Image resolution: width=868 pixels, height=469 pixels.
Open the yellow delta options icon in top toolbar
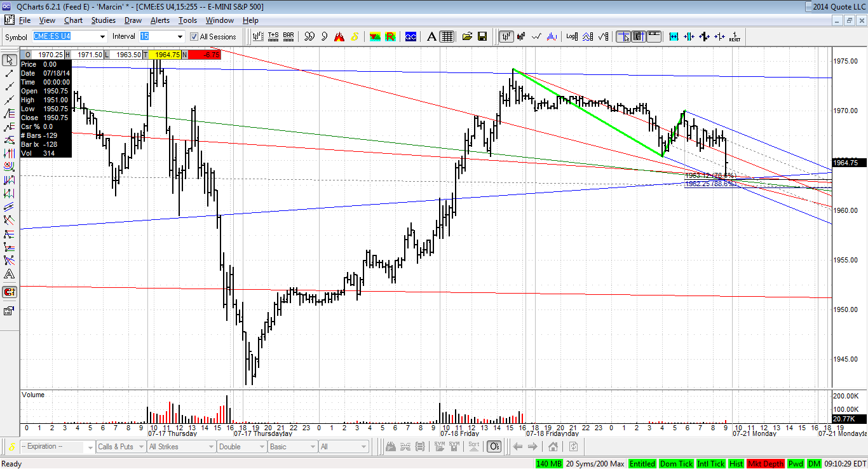point(355,36)
